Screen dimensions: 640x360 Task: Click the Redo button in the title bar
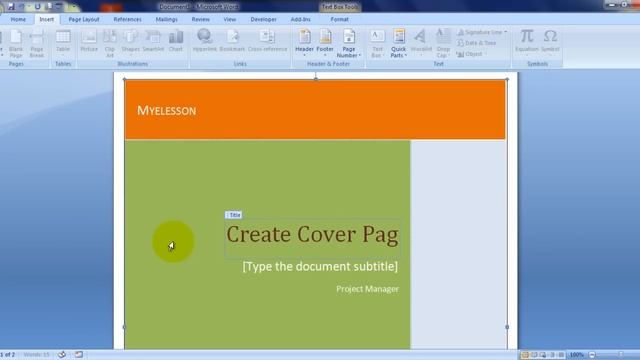coord(38,7)
